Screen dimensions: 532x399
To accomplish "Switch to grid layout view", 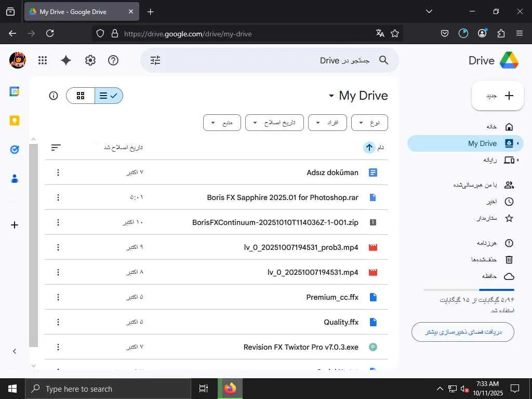I will pos(81,96).
